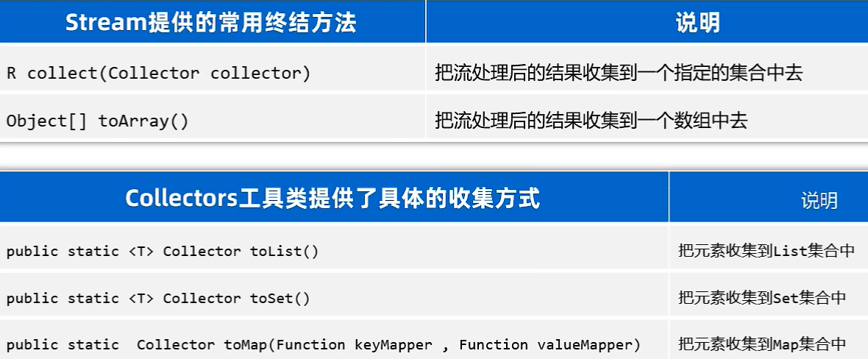Click the 'Stream提供的常用终结方法' table header
Viewport: 868px width, 359px height.
click(x=211, y=23)
